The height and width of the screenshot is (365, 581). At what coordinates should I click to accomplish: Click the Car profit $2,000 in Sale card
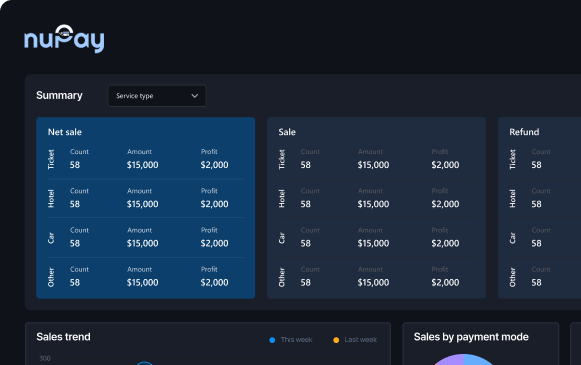coord(445,243)
